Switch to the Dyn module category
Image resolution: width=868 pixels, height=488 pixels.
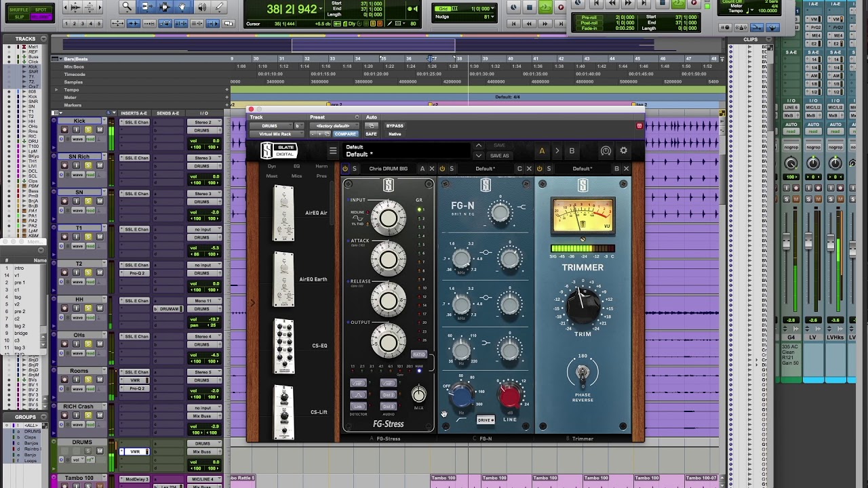(272, 166)
